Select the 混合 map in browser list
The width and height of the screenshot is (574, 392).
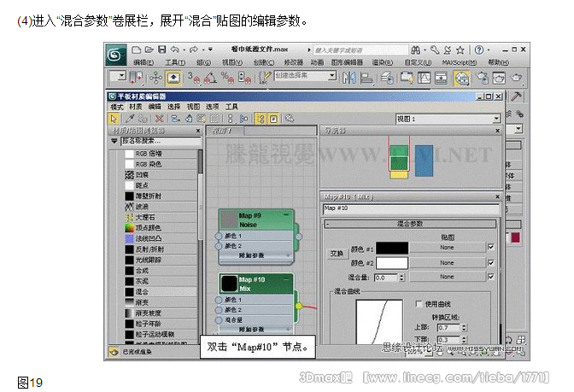(161, 292)
